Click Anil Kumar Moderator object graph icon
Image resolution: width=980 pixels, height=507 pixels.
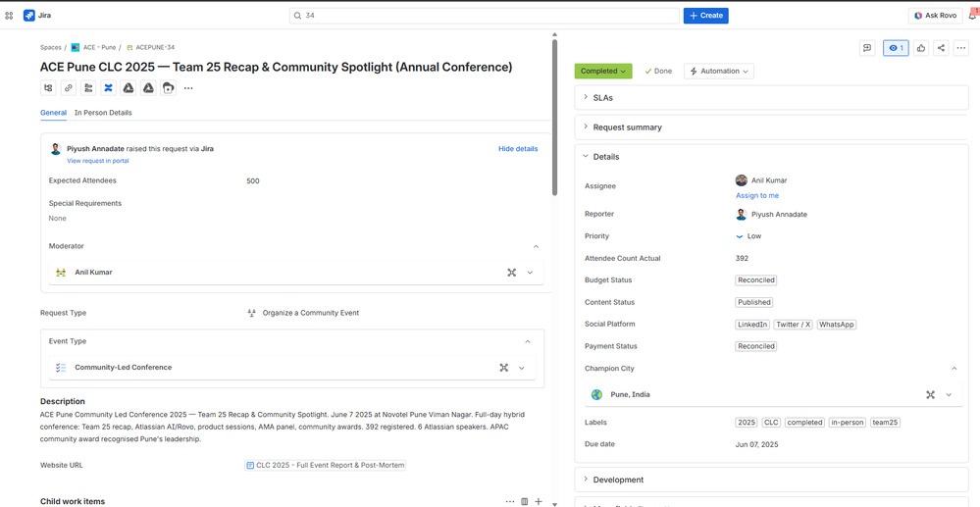click(x=512, y=273)
